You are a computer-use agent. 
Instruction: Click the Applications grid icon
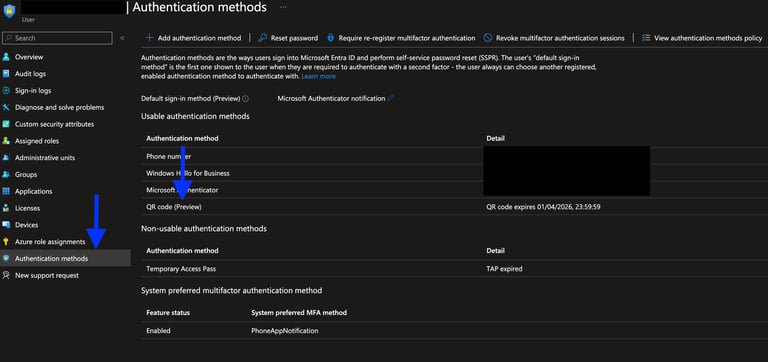[x=6, y=191]
